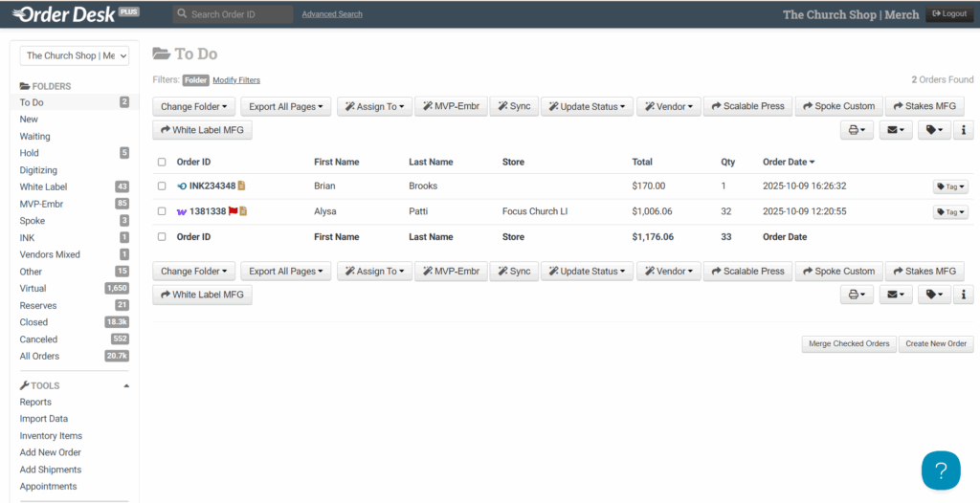Click the top tag icon menu
The width and height of the screenshot is (980, 503).
(933, 131)
